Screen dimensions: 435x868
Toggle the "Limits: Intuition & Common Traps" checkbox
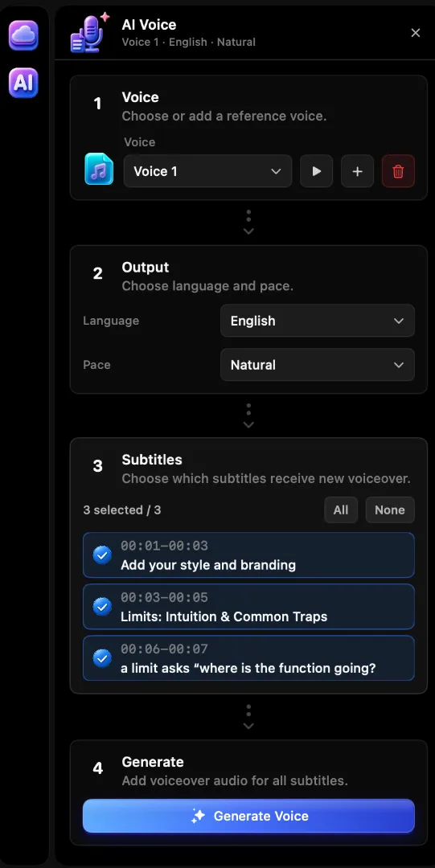pyautogui.click(x=102, y=607)
